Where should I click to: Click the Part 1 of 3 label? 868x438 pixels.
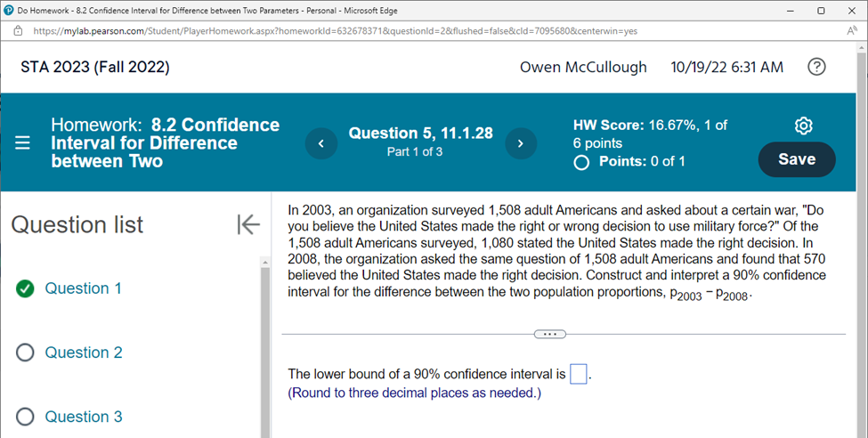(x=415, y=151)
